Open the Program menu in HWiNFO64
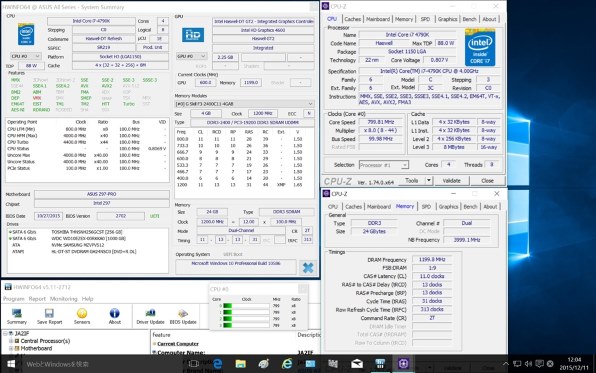Viewport: 596px width, 373px height. 14,299
